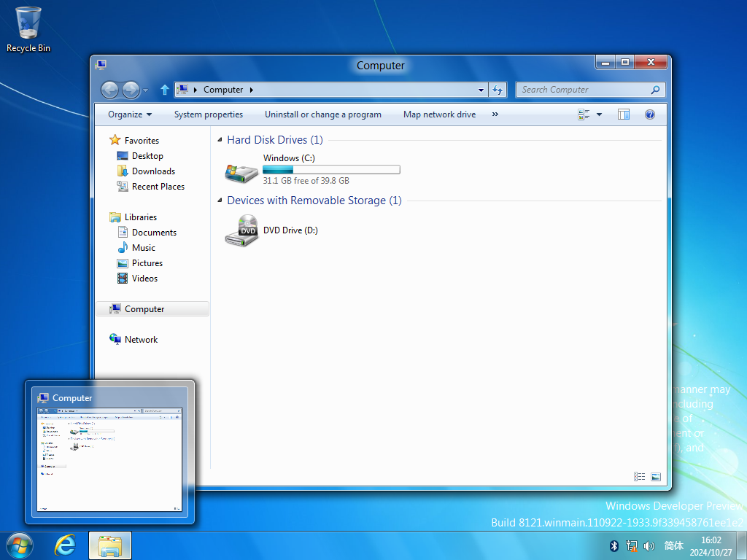This screenshot has height=560, width=747.
Task: Click Show desktop at taskbar end
Action: click(x=742, y=545)
